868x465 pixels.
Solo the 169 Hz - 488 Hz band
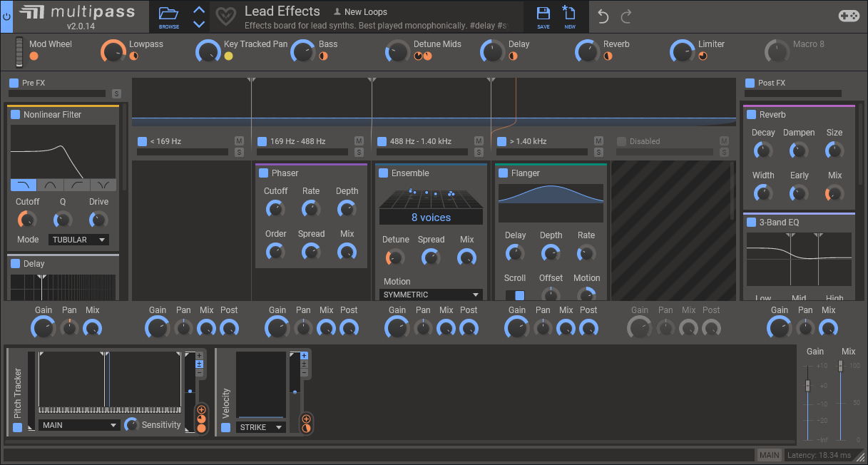(x=359, y=152)
